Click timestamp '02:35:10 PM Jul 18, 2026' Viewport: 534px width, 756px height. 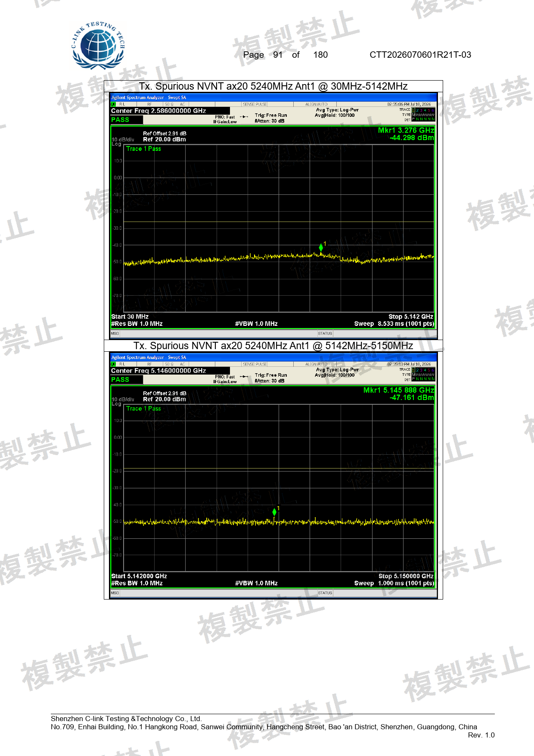pyautogui.click(x=409, y=364)
